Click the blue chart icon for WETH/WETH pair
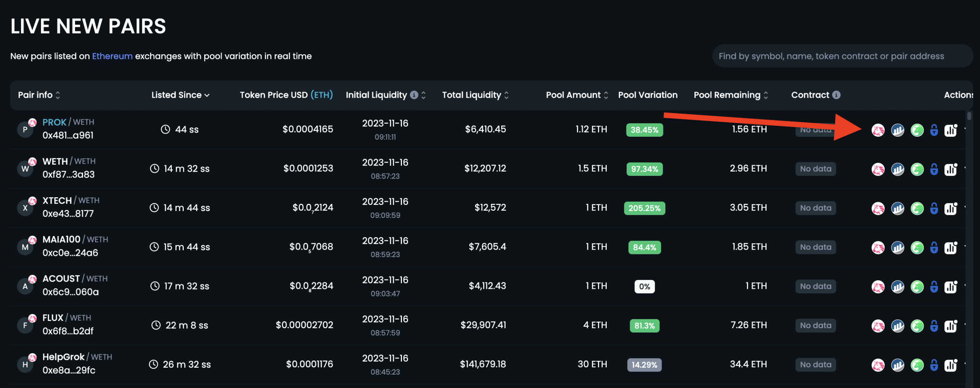Screen dimensions: 980x388 point(897,169)
